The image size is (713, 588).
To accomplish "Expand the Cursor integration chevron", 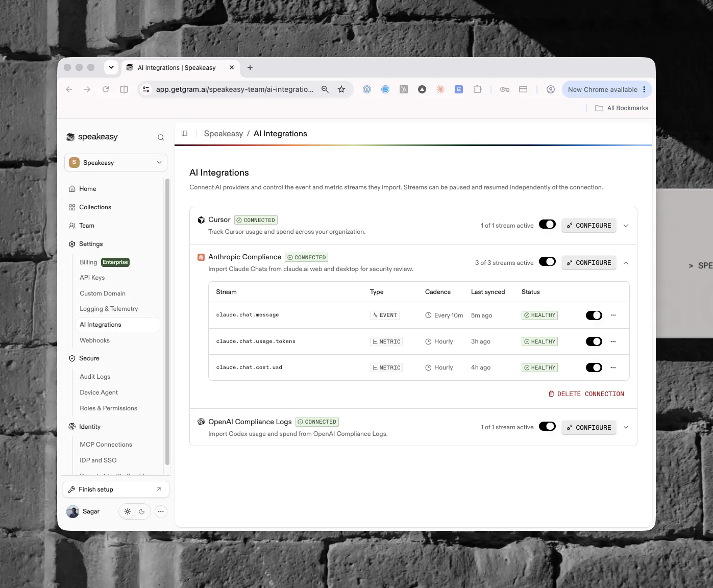I will click(x=626, y=226).
